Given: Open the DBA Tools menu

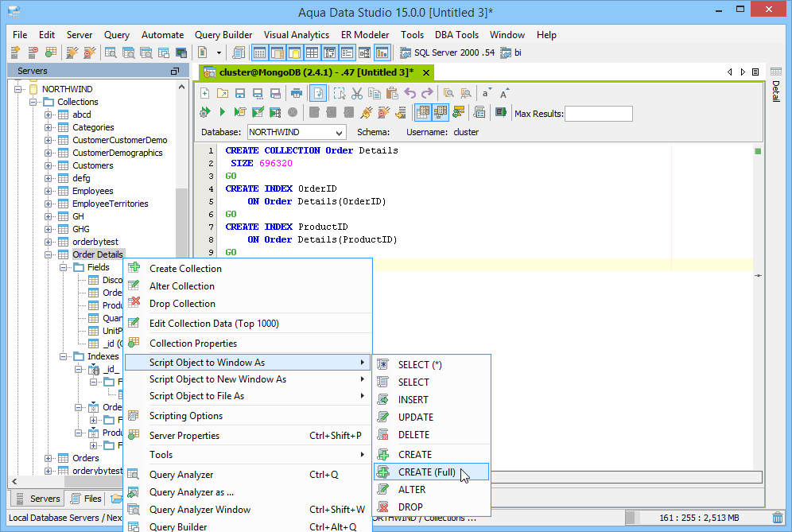Looking at the screenshot, I should pyautogui.click(x=456, y=35).
